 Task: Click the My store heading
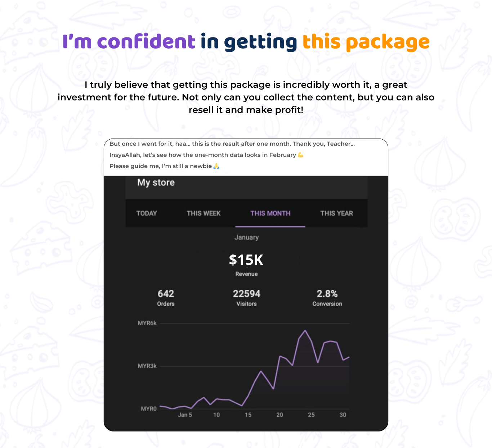[x=156, y=182]
